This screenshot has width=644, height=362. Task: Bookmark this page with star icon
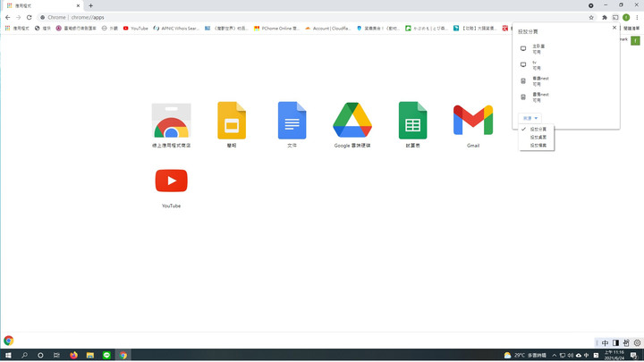[591, 17]
